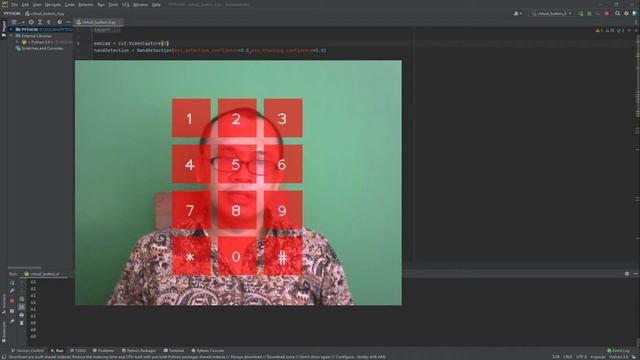Click wrench icon in Run panel

tap(12, 291)
